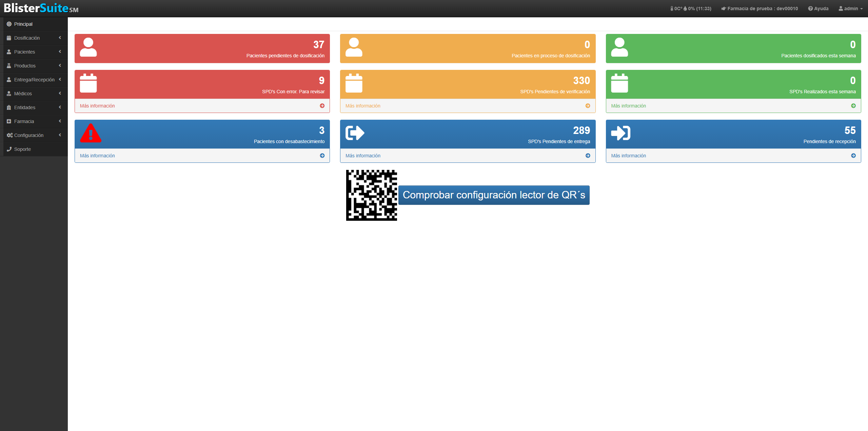Expand the Pacientes menu chevron

coord(60,52)
